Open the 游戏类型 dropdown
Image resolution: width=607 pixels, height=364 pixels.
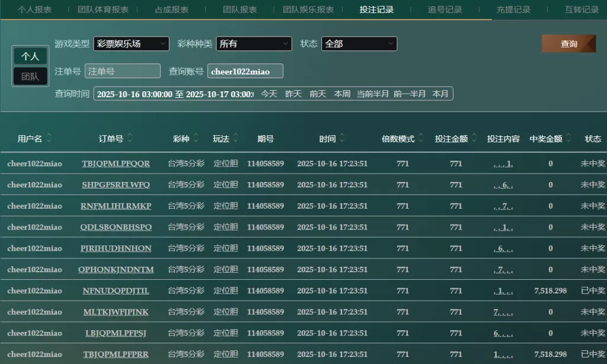point(131,44)
